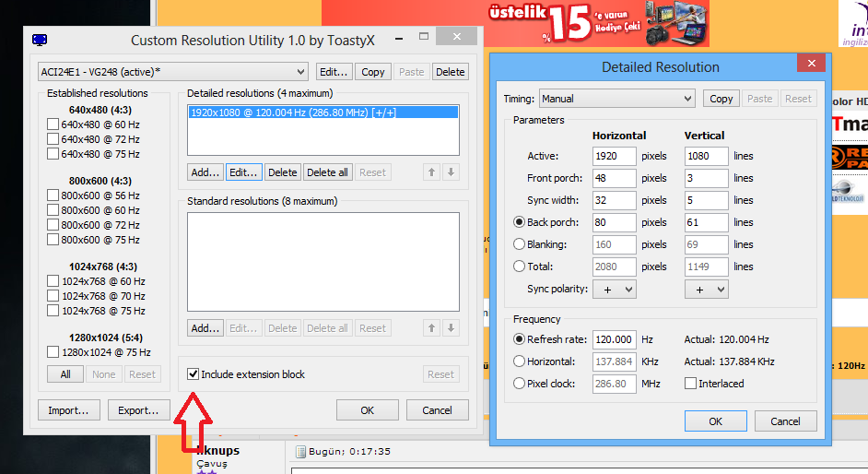Viewport: 868px width, 474px height.
Task: Select the 1920x1080 @ 120.004 Hz entry
Action: (x=323, y=113)
